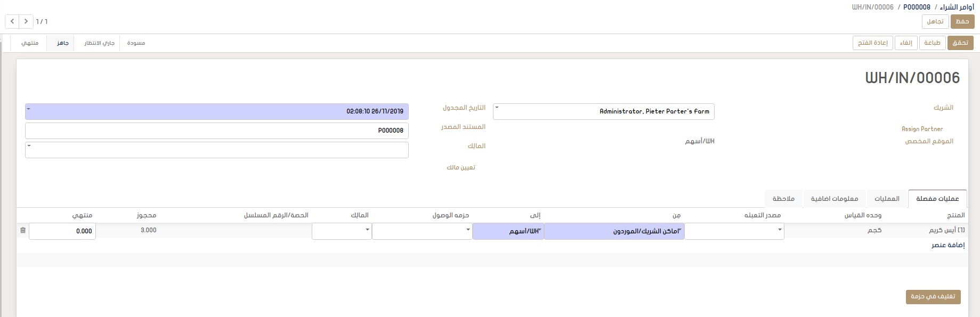Open PO00008 breadcrumb link

[917, 7]
